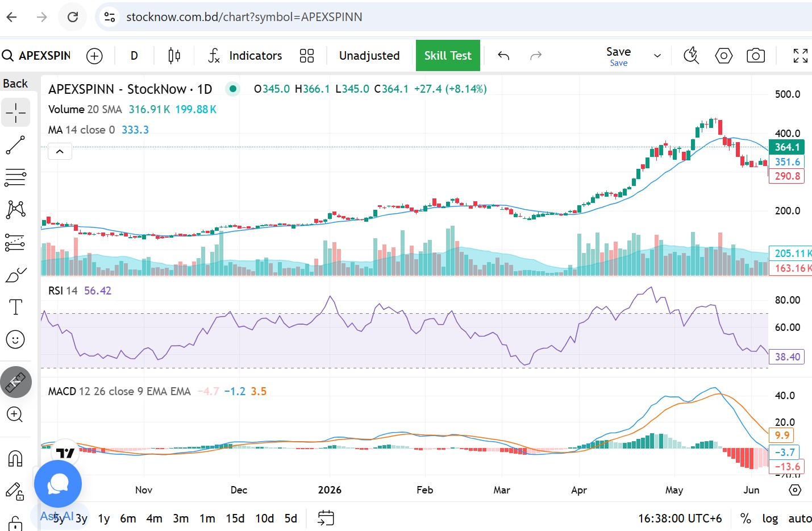Set range to 3m

(181, 518)
